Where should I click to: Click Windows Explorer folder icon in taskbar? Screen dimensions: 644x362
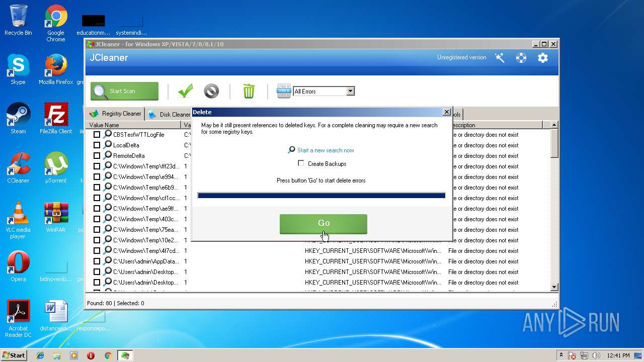(57, 355)
